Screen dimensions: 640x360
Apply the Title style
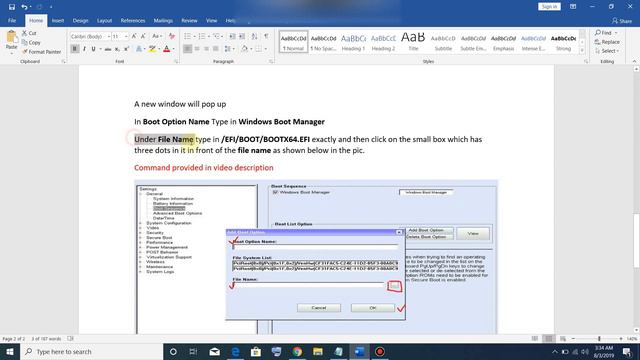coord(413,42)
